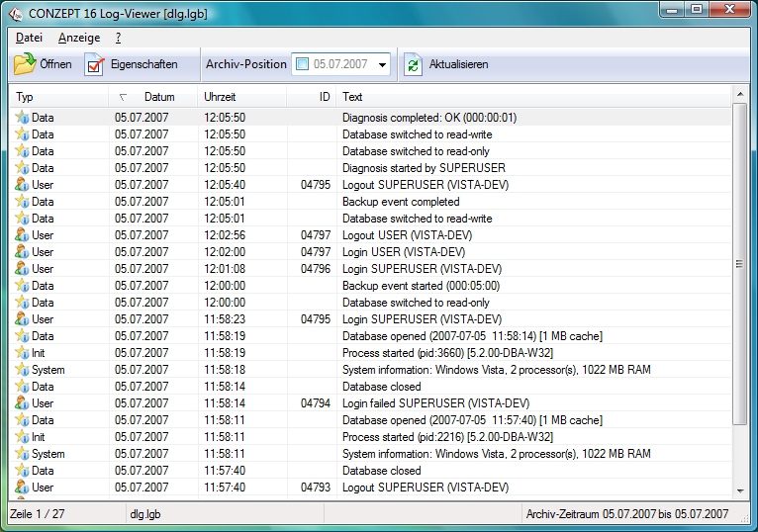Click System icon of 11:58:11 row
This screenshot has height=532, width=758.
22,454
